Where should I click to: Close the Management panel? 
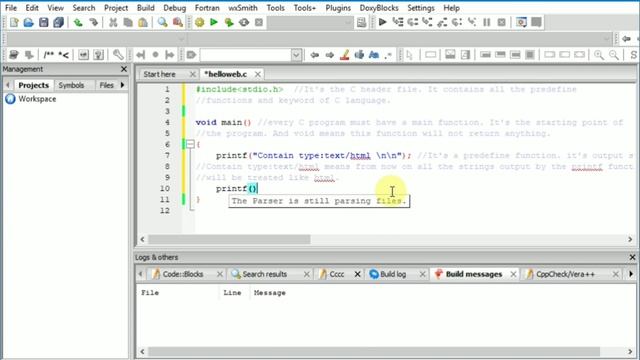pos(124,69)
